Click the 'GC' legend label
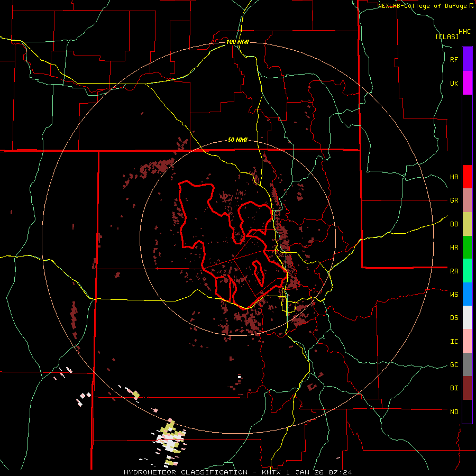 [454, 365]
